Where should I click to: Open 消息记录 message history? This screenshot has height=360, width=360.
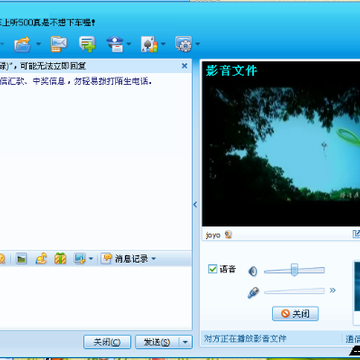point(125,259)
